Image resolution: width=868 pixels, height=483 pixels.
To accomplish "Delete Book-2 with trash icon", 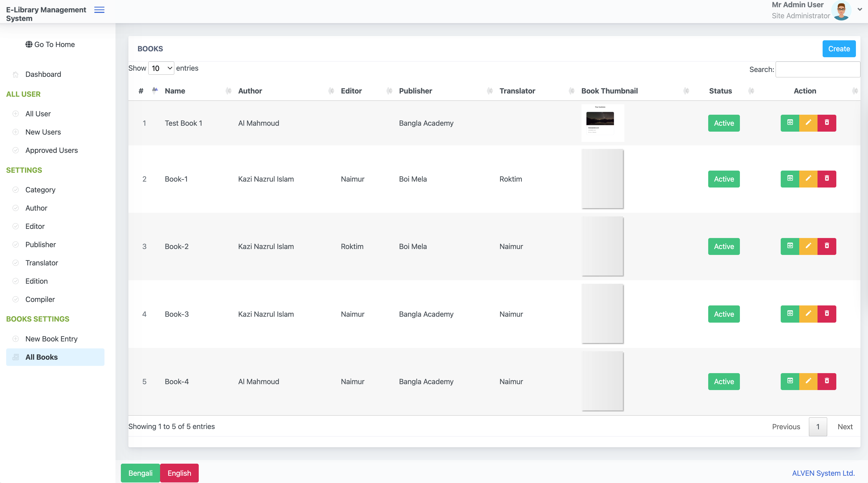I will pyautogui.click(x=827, y=246).
